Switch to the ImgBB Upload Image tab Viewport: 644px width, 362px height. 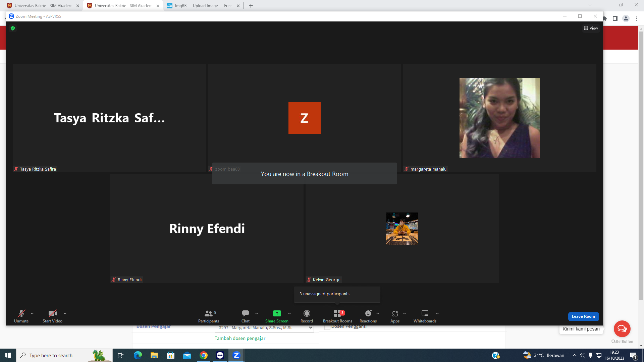(203, 6)
